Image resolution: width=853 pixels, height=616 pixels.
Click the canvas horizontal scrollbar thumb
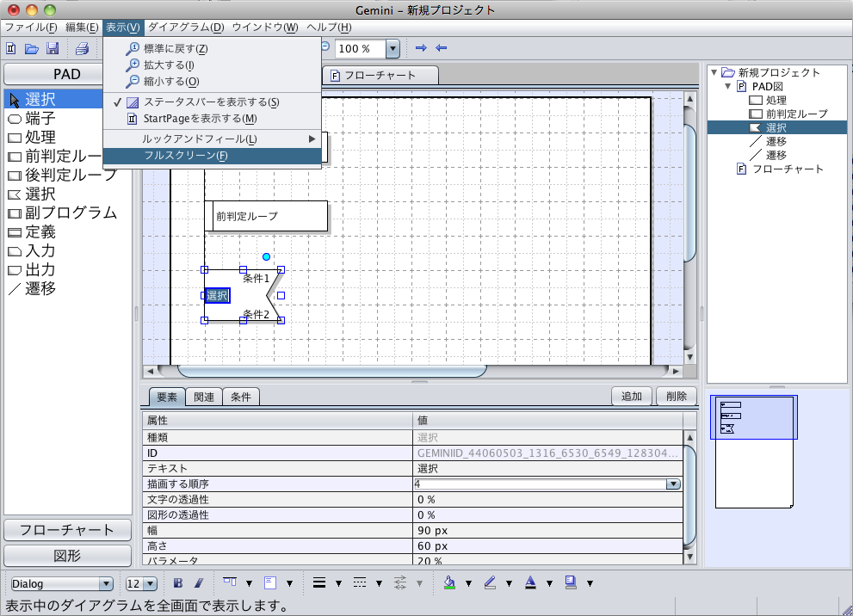pyautogui.click(x=332, y=371)
